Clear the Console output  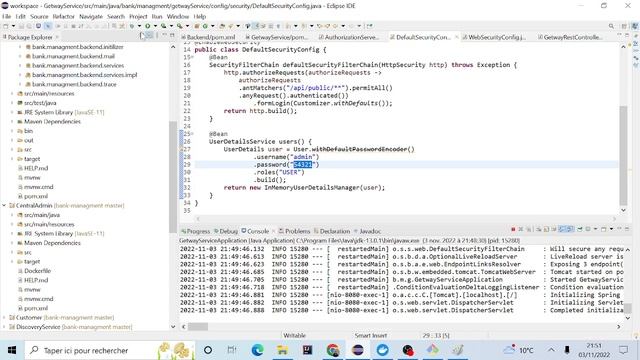point(539,229)
